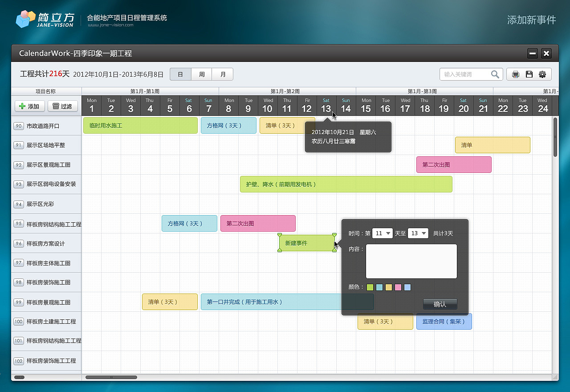Select project row 展示区光彩
The height and width of the screenshot is (392, 570).
pos(46,204)
